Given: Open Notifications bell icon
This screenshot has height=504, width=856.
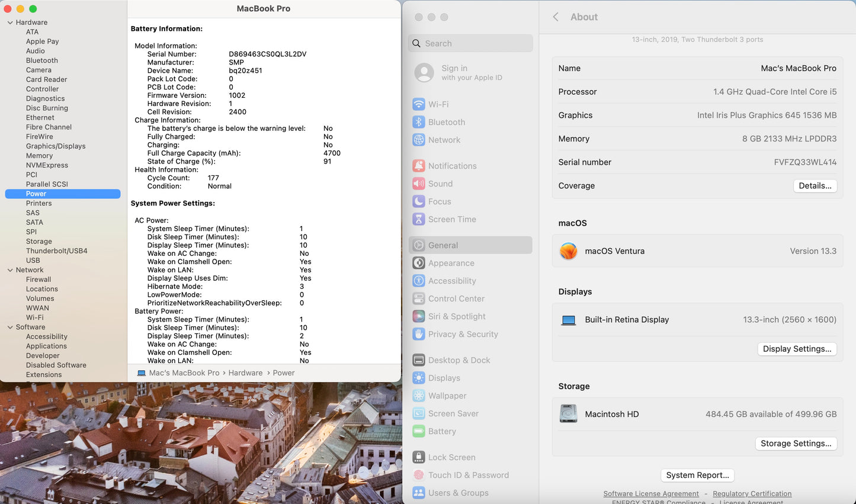Looking at the screenshot, I should pyautogui.click(x=419, y=166).
